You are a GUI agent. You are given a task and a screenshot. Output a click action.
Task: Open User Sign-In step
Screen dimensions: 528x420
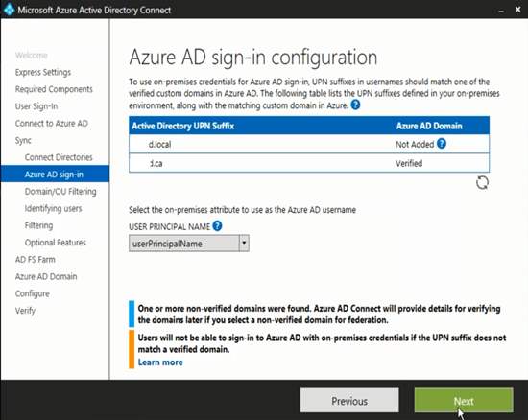pos(36,106)
